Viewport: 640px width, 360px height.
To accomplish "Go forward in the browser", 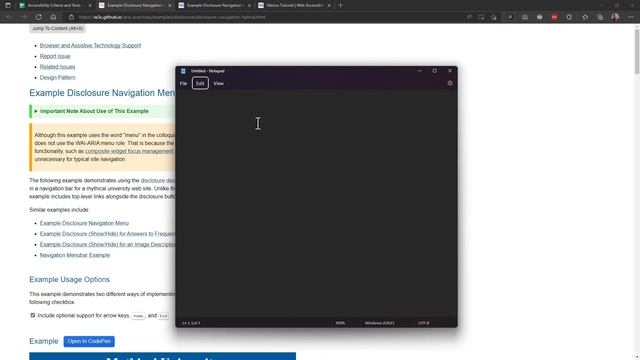I will (24, 17).
